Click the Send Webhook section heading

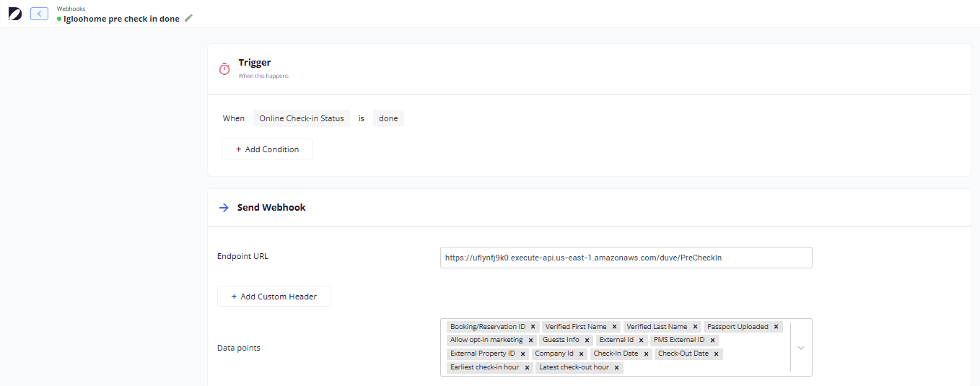pyautogui.click(x=271, y=208)
